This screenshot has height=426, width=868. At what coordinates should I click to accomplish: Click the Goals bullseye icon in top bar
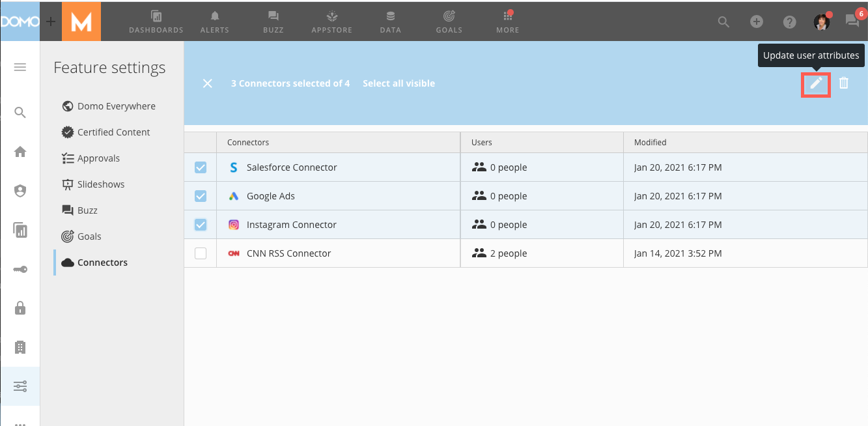pos(448,21)
